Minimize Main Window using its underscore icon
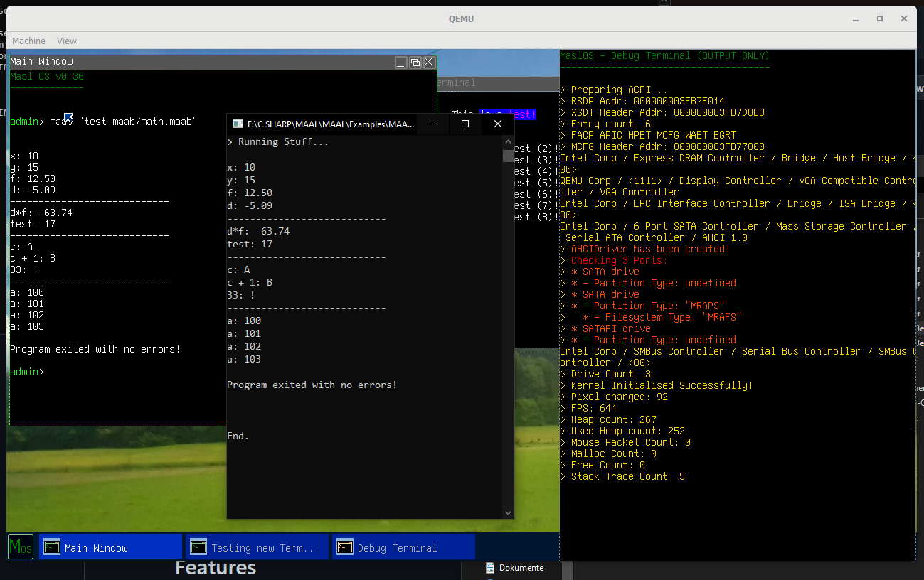This screenshot has height=580, width=924. coord(400,63)
